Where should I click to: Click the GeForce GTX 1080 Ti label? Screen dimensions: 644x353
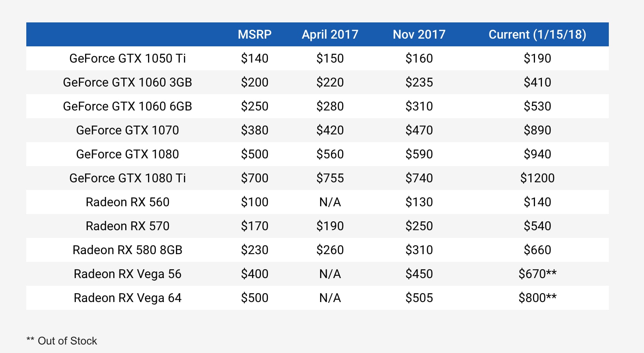click(128, 178)
